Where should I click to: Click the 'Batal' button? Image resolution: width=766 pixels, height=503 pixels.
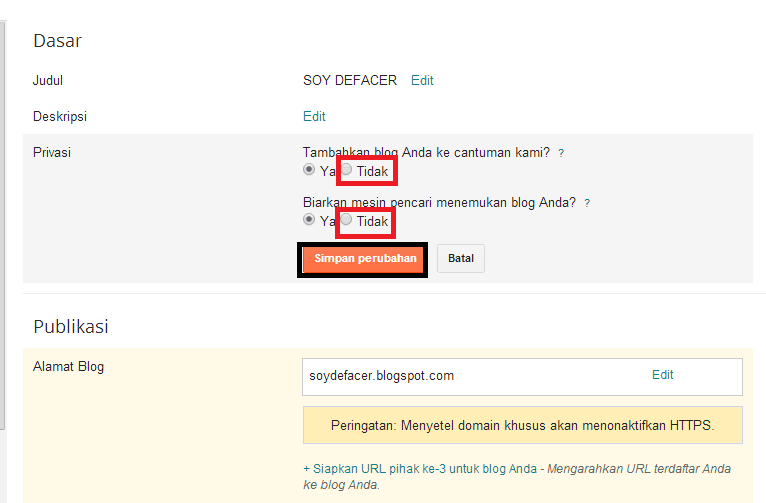coord(461,258)
